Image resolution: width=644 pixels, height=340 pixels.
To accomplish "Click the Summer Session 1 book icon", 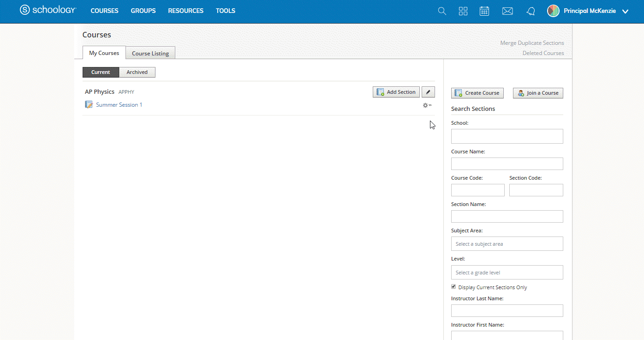I will point(89,104).
